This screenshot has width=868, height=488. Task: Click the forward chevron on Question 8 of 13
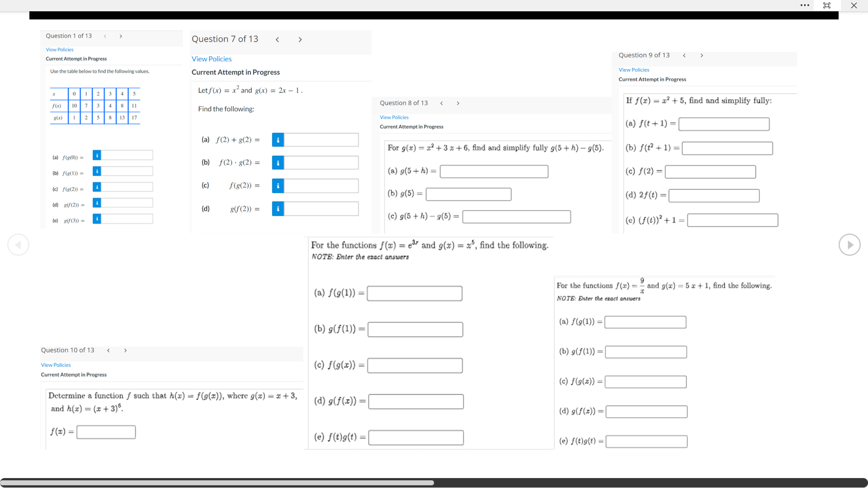click(458, 103)
